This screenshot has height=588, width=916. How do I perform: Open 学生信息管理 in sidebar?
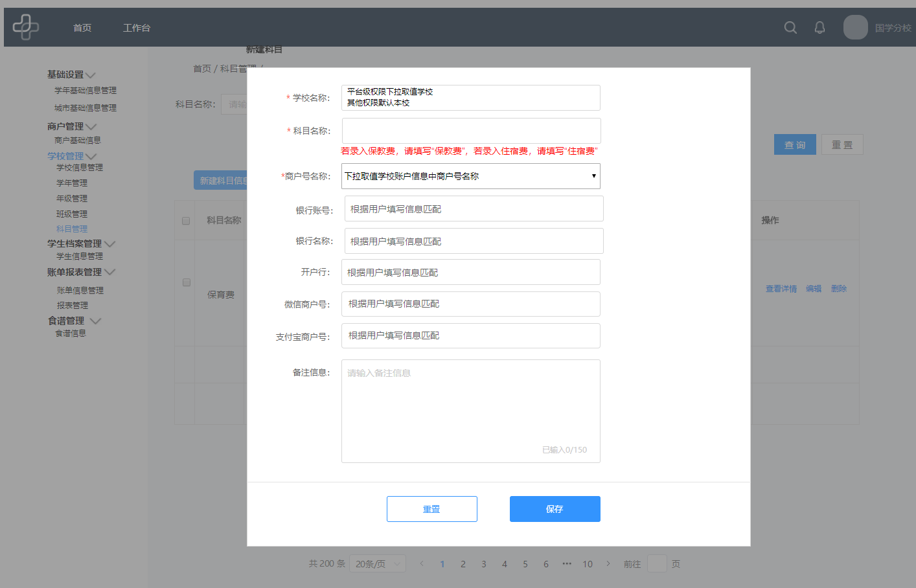coord(80,256)
